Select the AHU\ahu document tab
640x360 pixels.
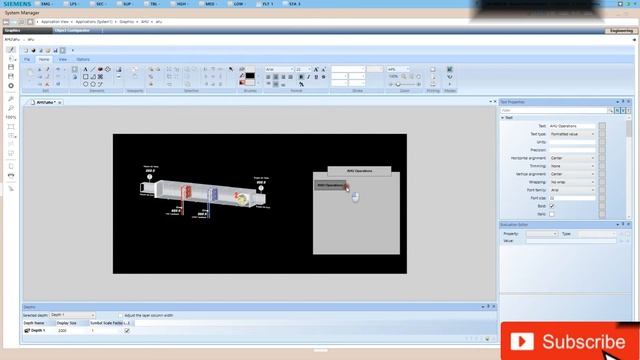[45, 102]
